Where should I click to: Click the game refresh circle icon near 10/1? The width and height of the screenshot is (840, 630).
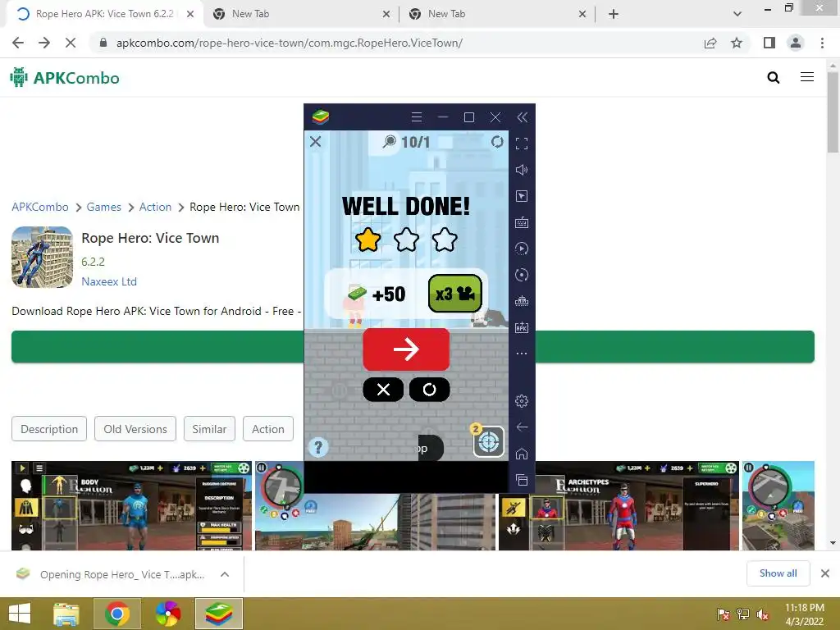pos(497,141)
